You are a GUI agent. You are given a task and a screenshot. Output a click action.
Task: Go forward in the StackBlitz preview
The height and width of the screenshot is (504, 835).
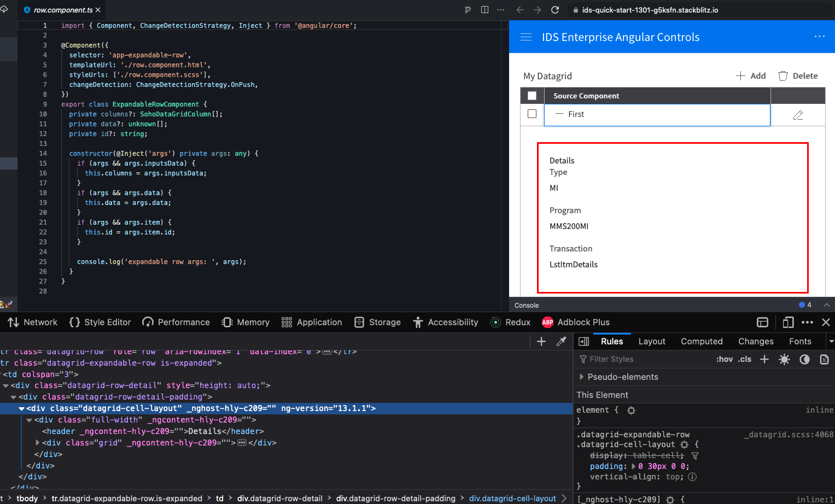tap(538, 10)
